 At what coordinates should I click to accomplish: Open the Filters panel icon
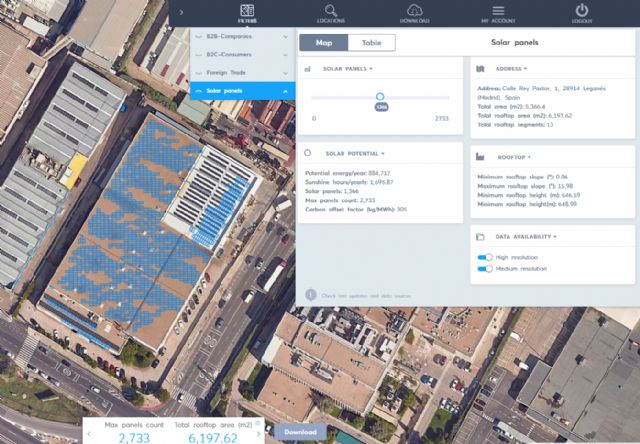click(247, 11)
